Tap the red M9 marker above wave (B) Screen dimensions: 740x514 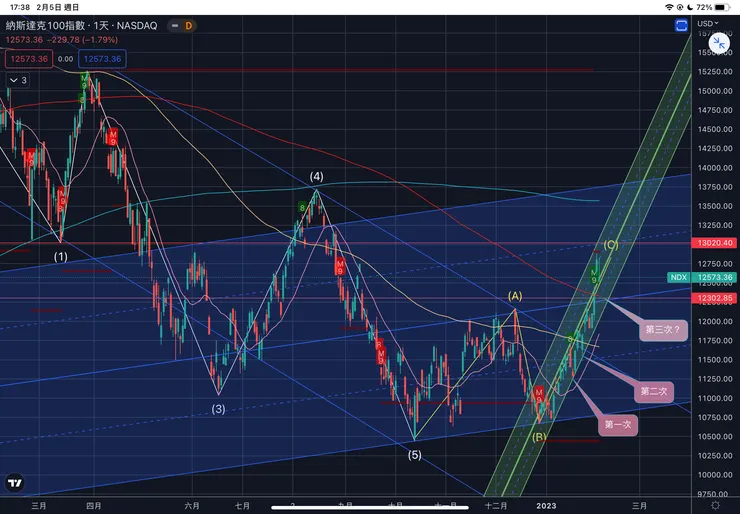click(539, 396)
